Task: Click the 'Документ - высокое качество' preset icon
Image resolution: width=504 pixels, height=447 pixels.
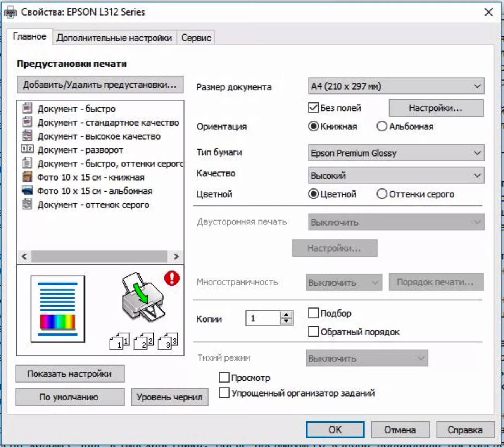Action: tap(27, 135)
